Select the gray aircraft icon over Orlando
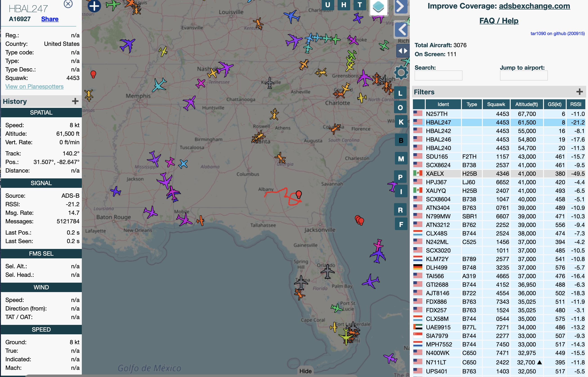 [327, 271]
